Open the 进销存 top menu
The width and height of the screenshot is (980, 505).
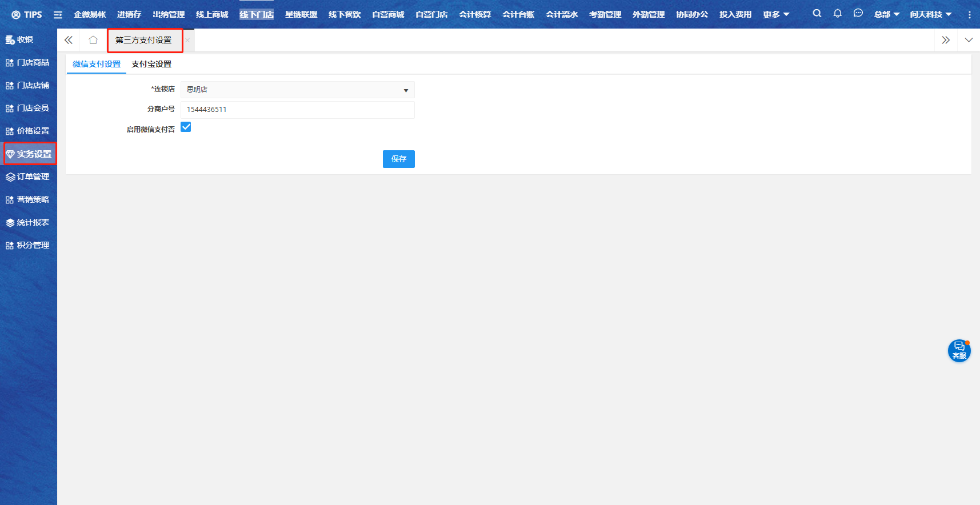tap(129, 14)
